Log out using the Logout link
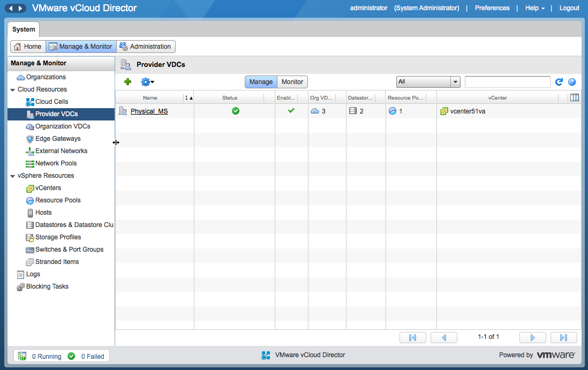The image size is (588, 370). pyautogui.click(x=569, y=8)
